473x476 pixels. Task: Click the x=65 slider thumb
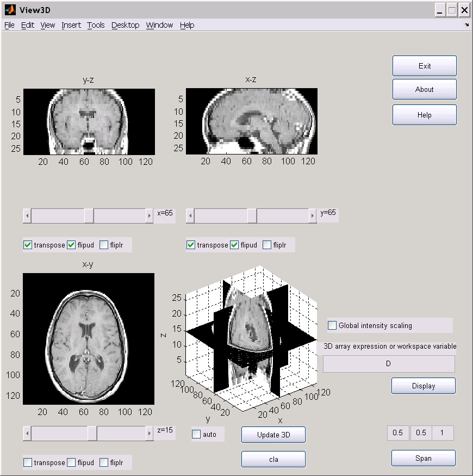tap(89, 216)
